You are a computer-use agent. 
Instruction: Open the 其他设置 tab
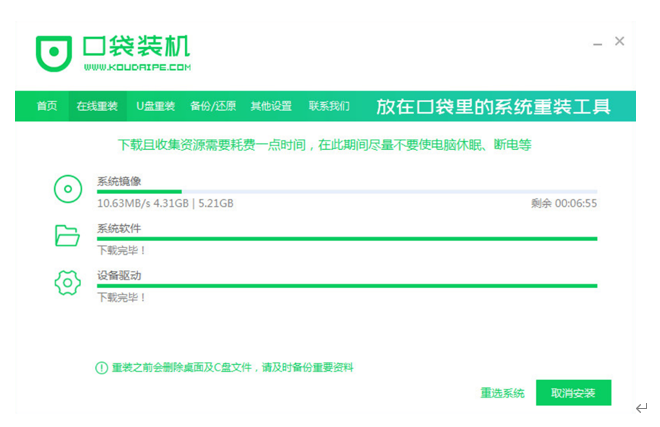(x=271, y=106)
